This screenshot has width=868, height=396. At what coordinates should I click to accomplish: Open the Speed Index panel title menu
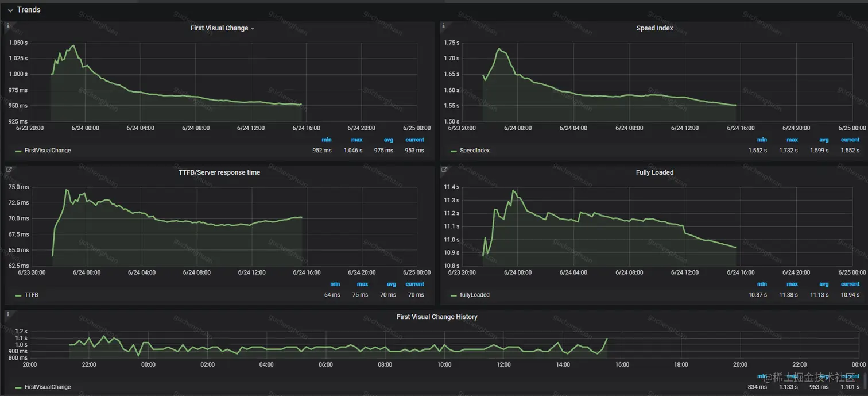point(654,28)
